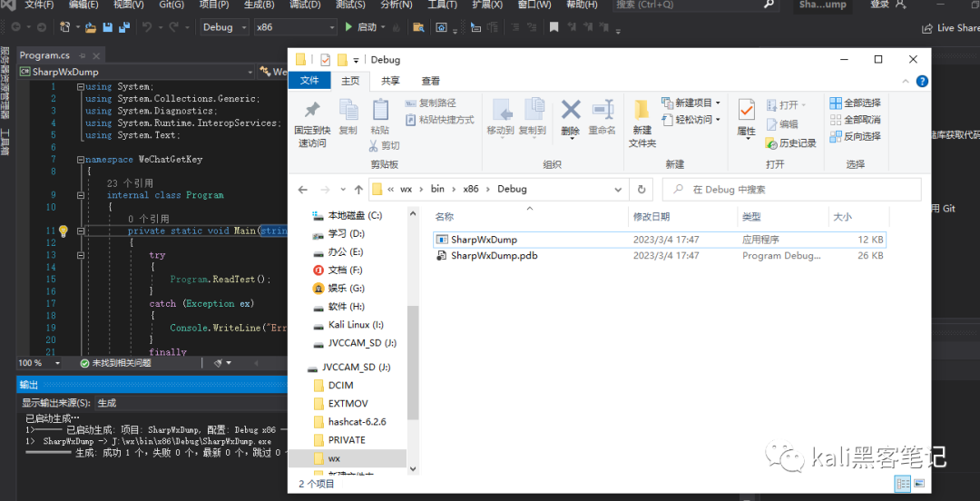Open the 生成(B) Build menu

[x=259, y=5]
